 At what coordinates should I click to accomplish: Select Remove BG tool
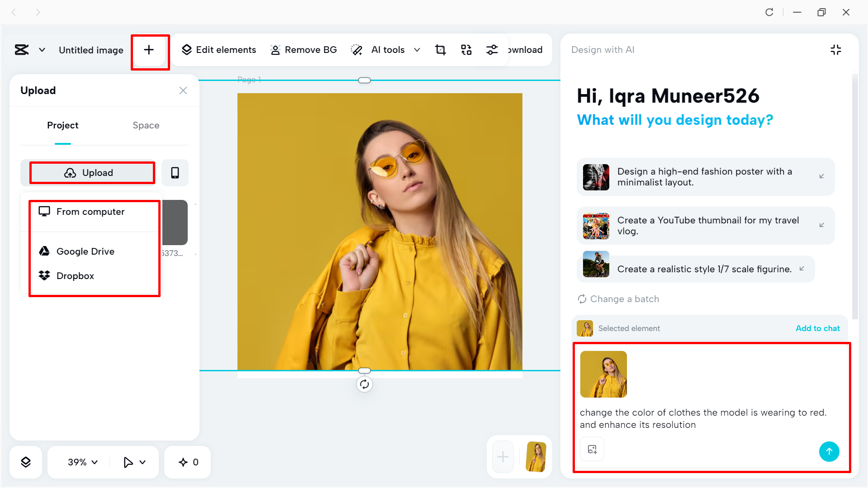[x=304, y=50]
